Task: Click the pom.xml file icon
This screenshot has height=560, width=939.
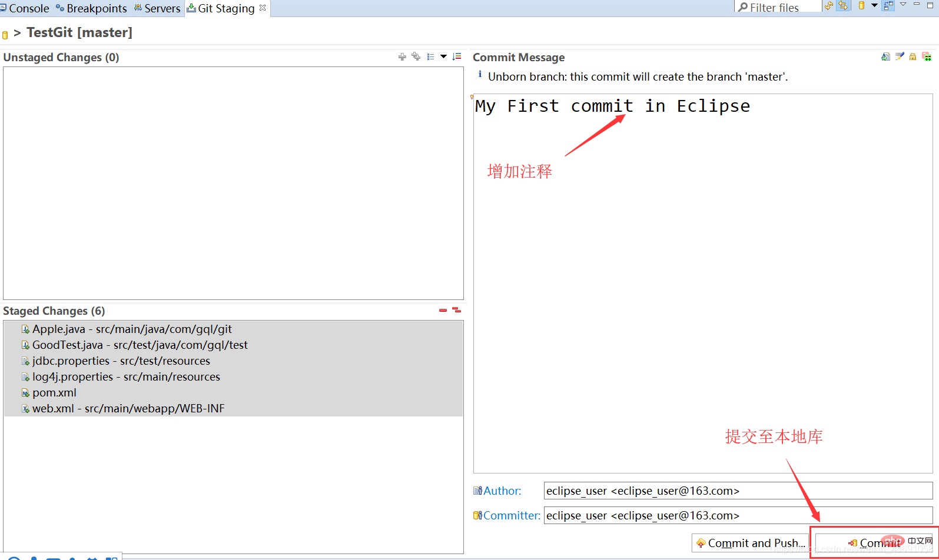Action: click(25, 393)
